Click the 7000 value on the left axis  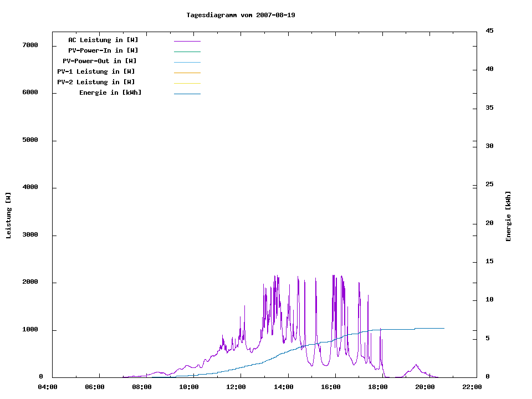point(30,45)
